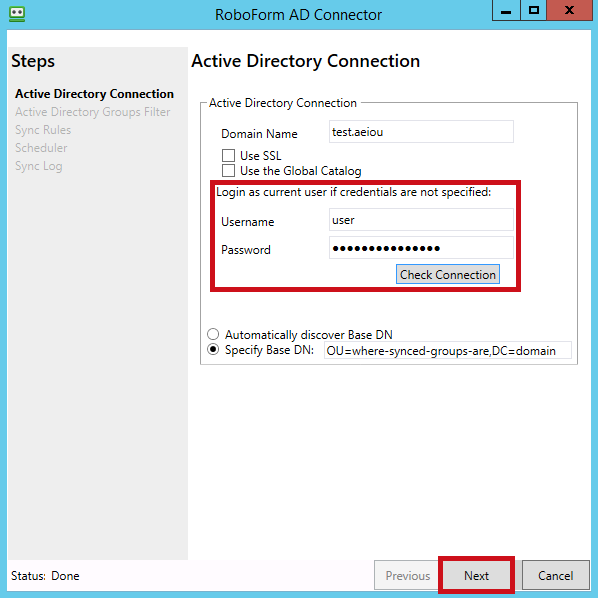Click the 'Password' label
Viewport: 598px width, 598px height.
246,250
